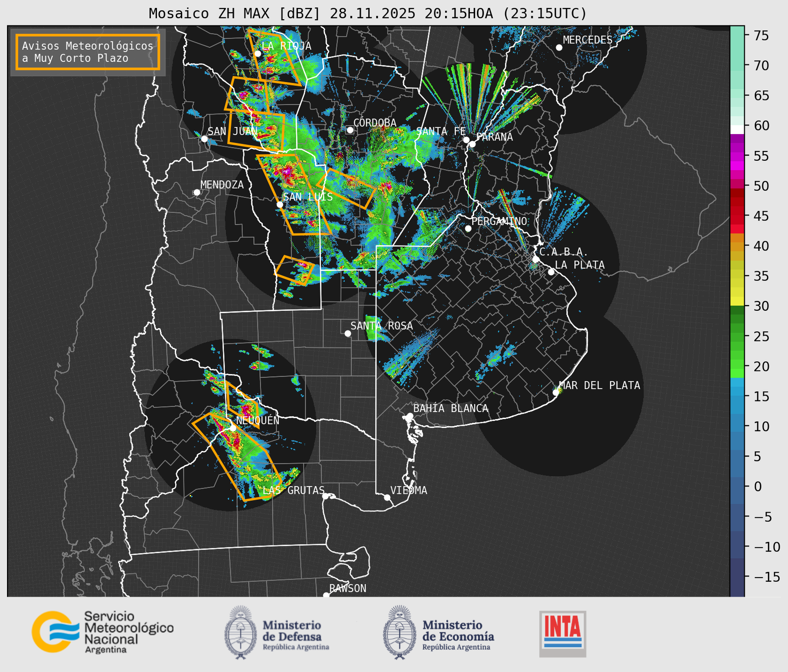Click the CÓRDOBA city label
This screenshot has width=788, height=672.
click(x=375, y=123)
